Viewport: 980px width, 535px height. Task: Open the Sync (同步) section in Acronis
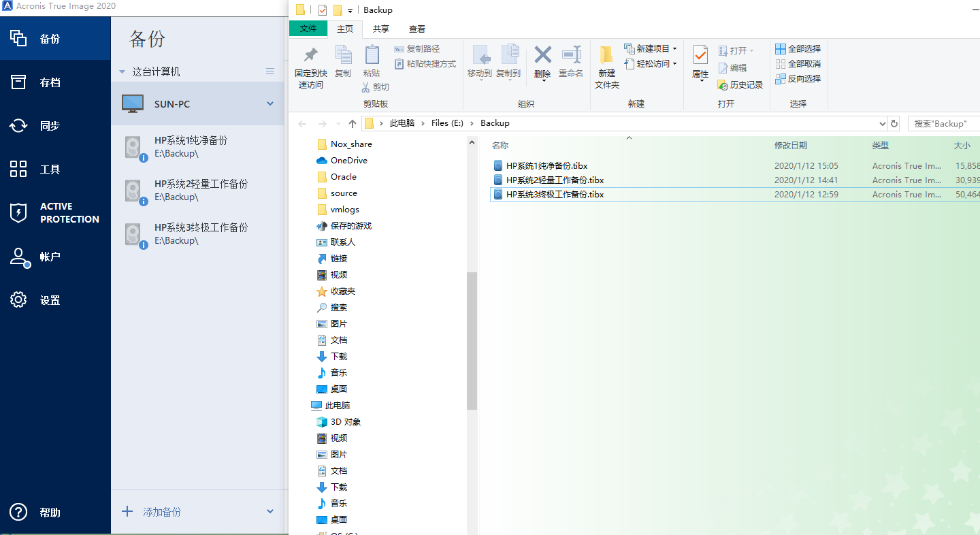click(55, 125)
